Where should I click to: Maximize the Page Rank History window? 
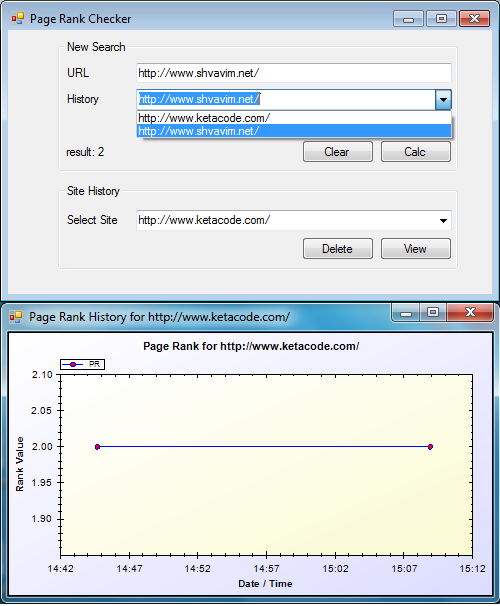433,312
